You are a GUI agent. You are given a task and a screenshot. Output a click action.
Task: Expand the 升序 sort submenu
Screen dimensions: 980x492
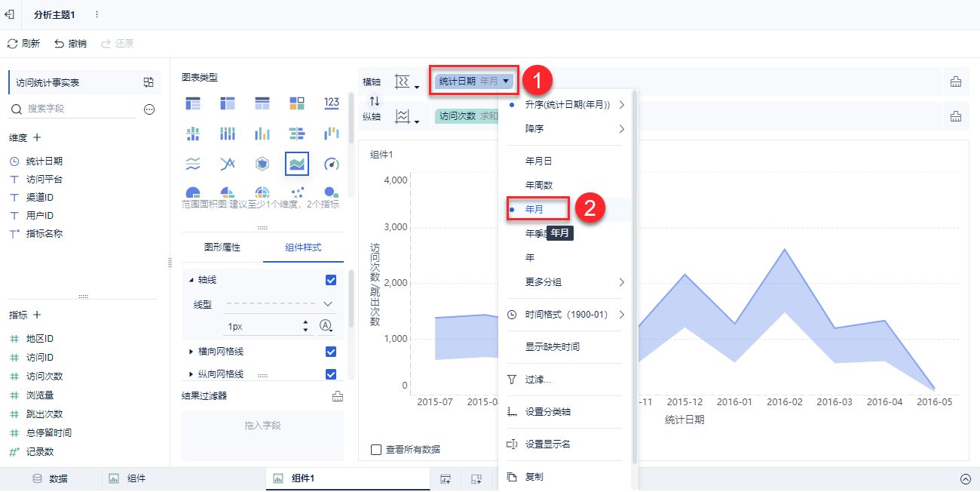pos(622,105)
